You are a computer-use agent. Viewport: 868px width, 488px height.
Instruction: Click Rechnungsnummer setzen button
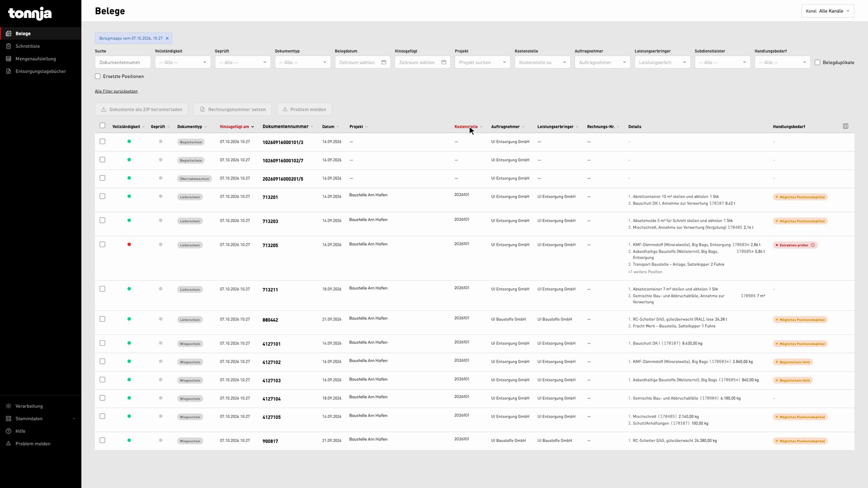(x=233, y=109)
